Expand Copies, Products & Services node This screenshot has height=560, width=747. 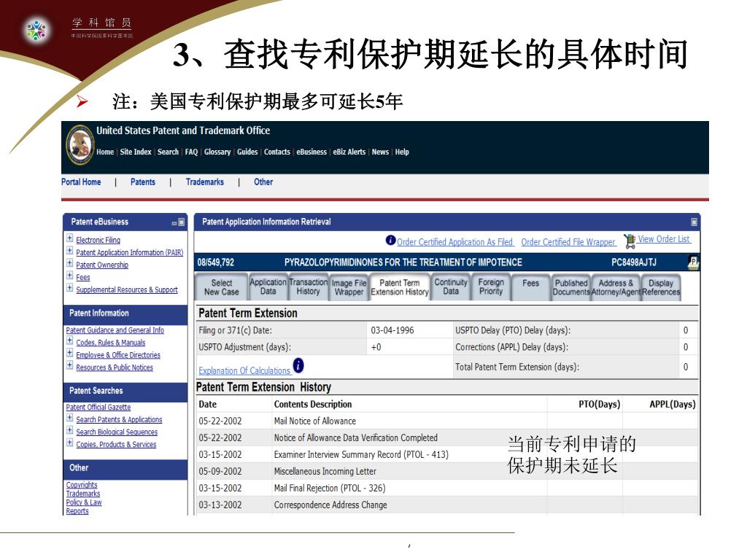70,443
